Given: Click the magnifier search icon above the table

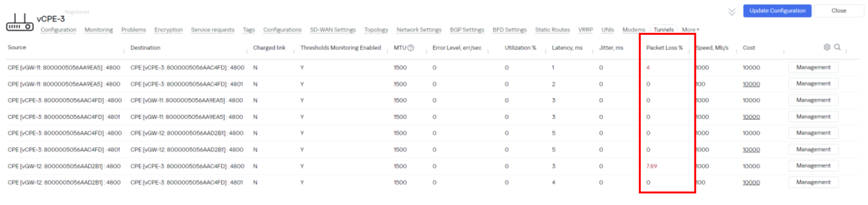Looking at the screenshot, I should [x=837, y=47].
